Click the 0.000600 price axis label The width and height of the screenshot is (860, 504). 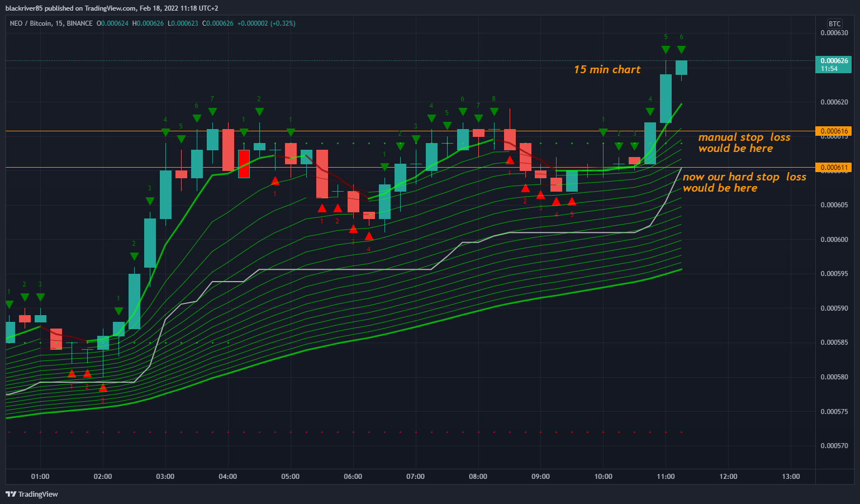(834, 240)
